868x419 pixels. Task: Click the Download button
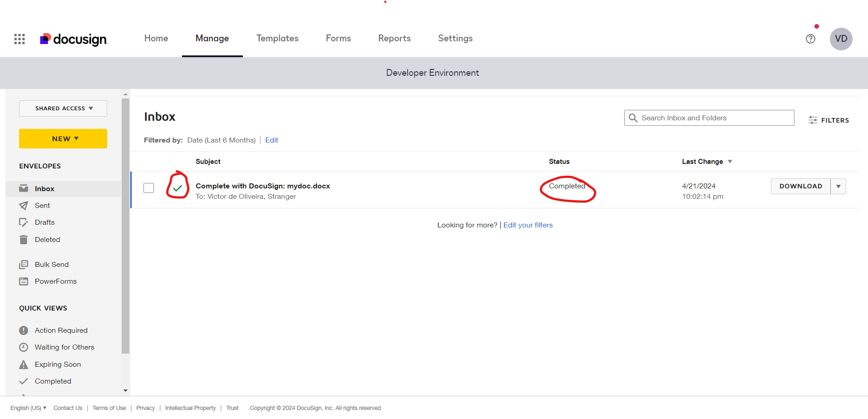(801, 187)
